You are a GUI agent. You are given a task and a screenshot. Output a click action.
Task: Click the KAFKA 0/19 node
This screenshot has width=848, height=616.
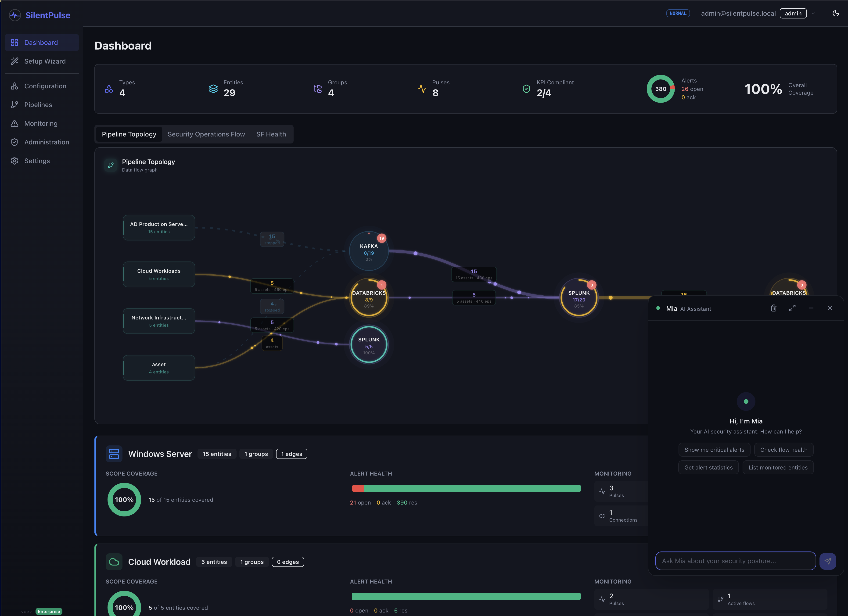click(x=369, y=251)
